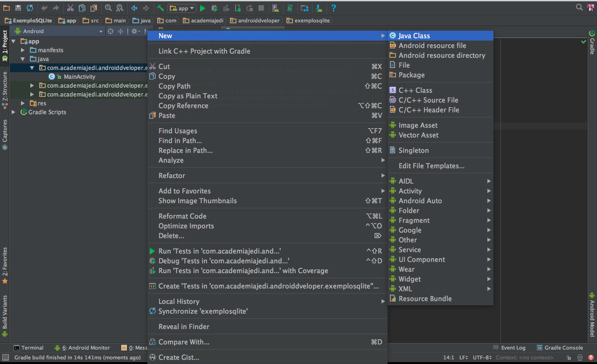The height and width of the screenshot is (364, 597).
Task: Click the Synchronize icon in the toolbar
Action: (30, 8)
